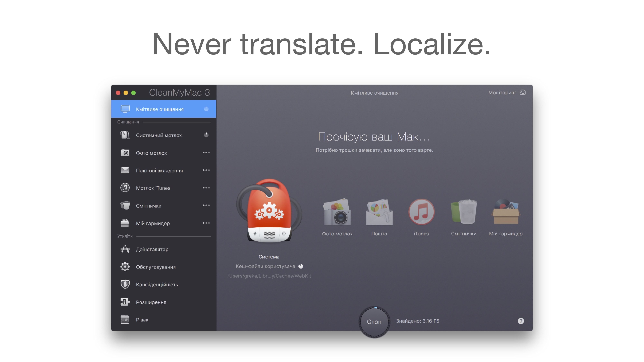644x362 pixels.
Task: Click the Пошта label in main area
Action: pyautogui.click(x=379, y=234)
